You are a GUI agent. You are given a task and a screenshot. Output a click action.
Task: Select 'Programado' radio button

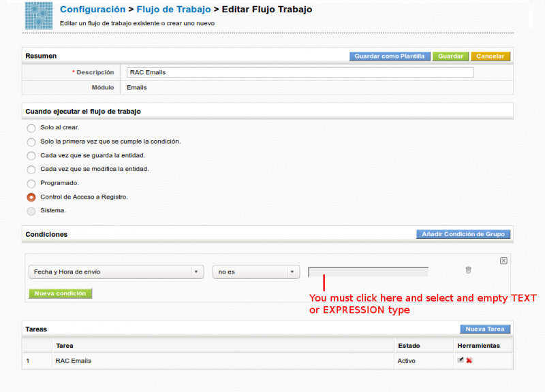pyautogui.click(x=31, y=183)
